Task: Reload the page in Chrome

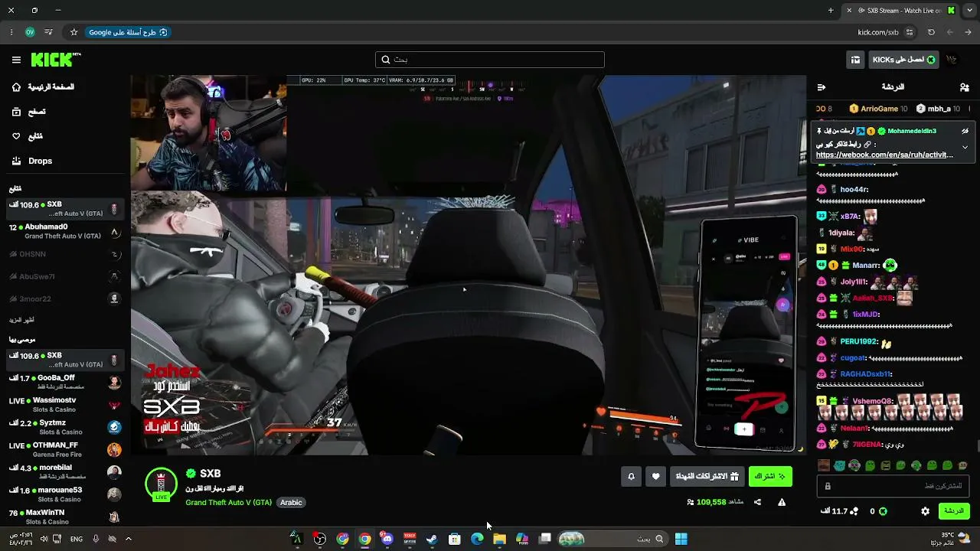Action: (x=931, y=32)
